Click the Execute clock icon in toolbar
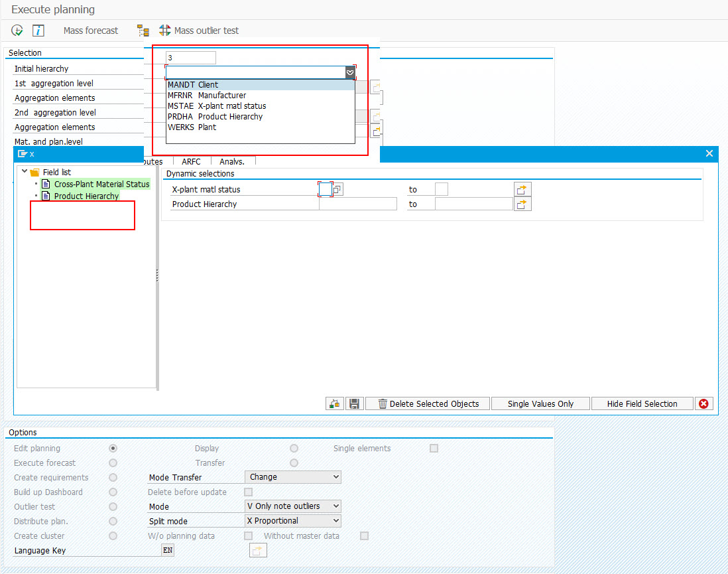The height and width of the screenshot is (574, 728). 17,31
